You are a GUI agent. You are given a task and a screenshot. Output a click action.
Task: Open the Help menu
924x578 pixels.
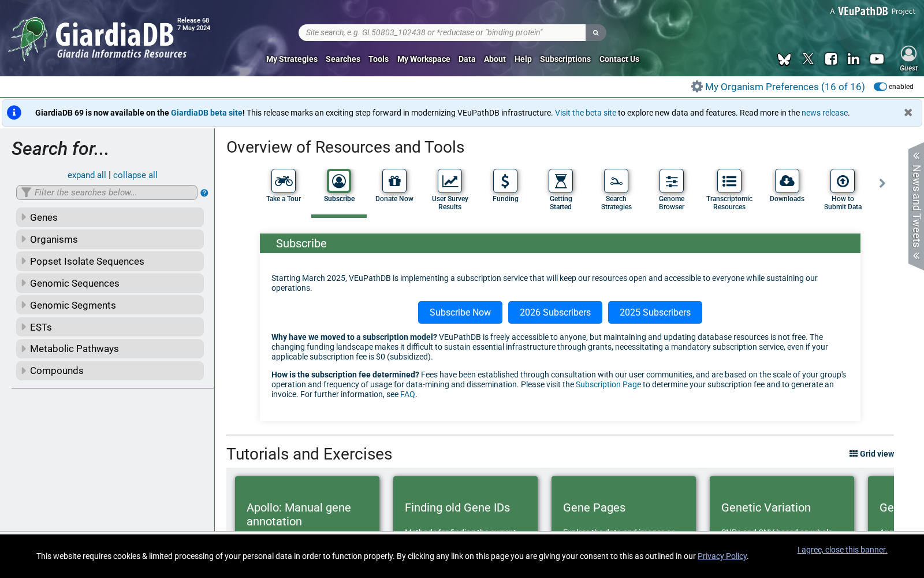(523, 59)
